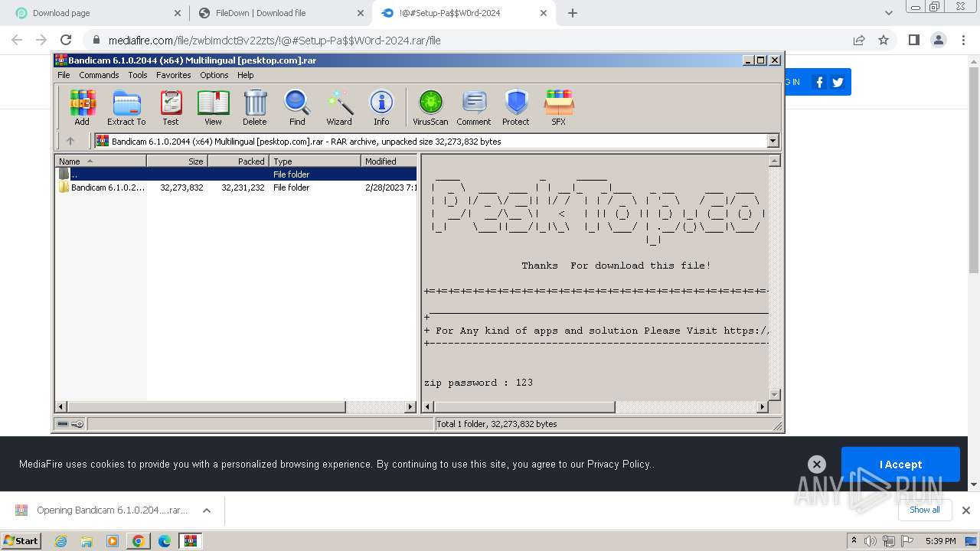Open the Start menu
Image resolution: width=980 pixels, height=551 pixels.
(21, 540)
